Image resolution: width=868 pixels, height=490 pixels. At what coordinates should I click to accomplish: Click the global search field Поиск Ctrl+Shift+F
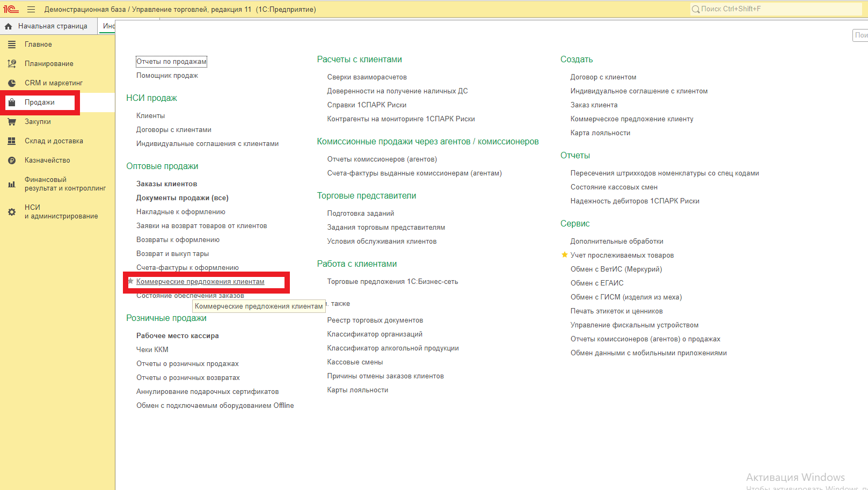pos(775,9)
